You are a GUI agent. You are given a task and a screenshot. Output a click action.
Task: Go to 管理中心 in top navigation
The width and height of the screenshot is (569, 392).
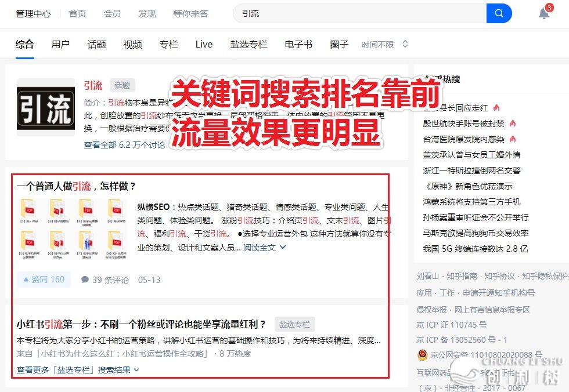[33, 14]
